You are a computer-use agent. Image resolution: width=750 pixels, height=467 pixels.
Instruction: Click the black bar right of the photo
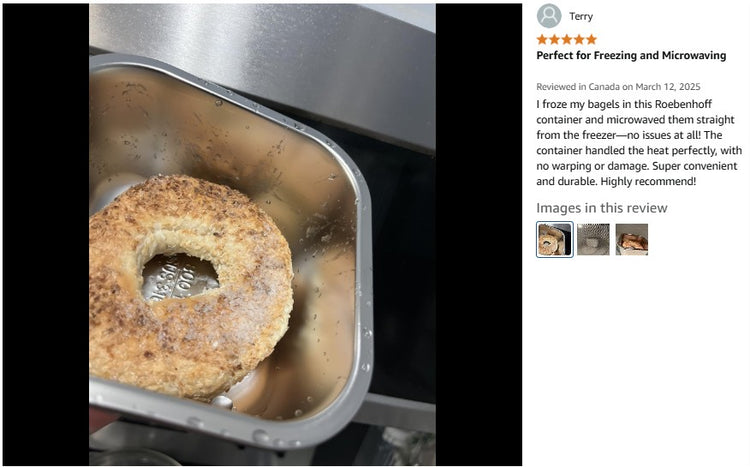478,234
